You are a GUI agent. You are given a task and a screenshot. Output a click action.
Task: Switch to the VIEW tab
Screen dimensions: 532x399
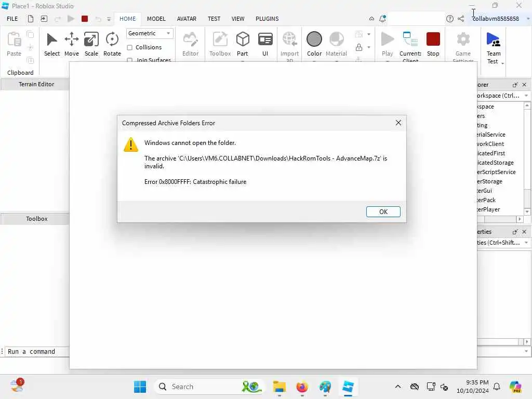click(238, 19)
